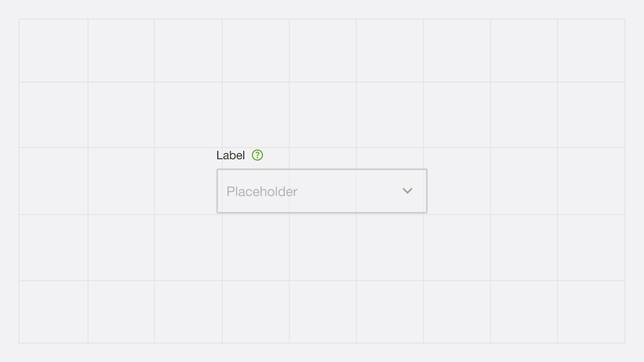Image resolution: width=644 pixels, height=362 pixels.
Task: Focus the select box under Label
Action: tap(322, 191)
